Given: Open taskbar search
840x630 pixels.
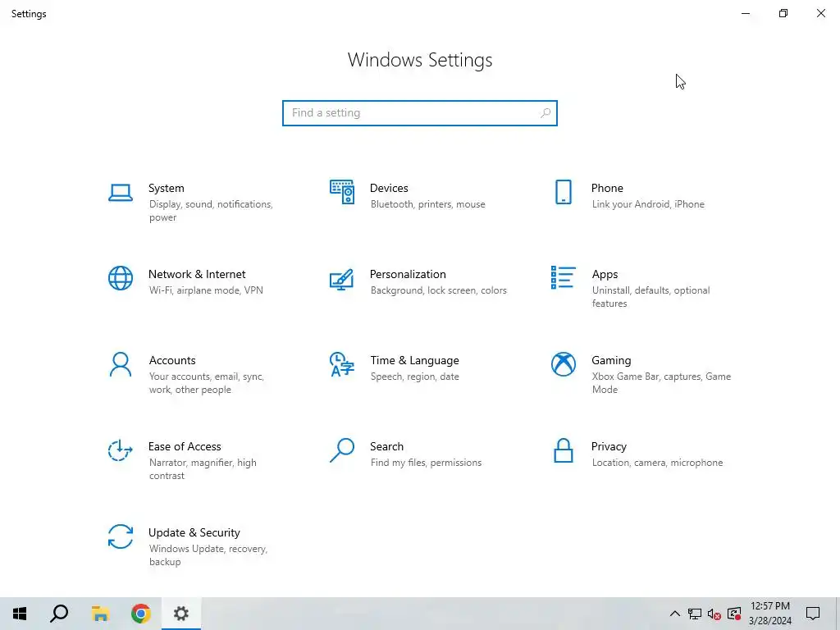Looking at the screenshot, I should point(59,614).
